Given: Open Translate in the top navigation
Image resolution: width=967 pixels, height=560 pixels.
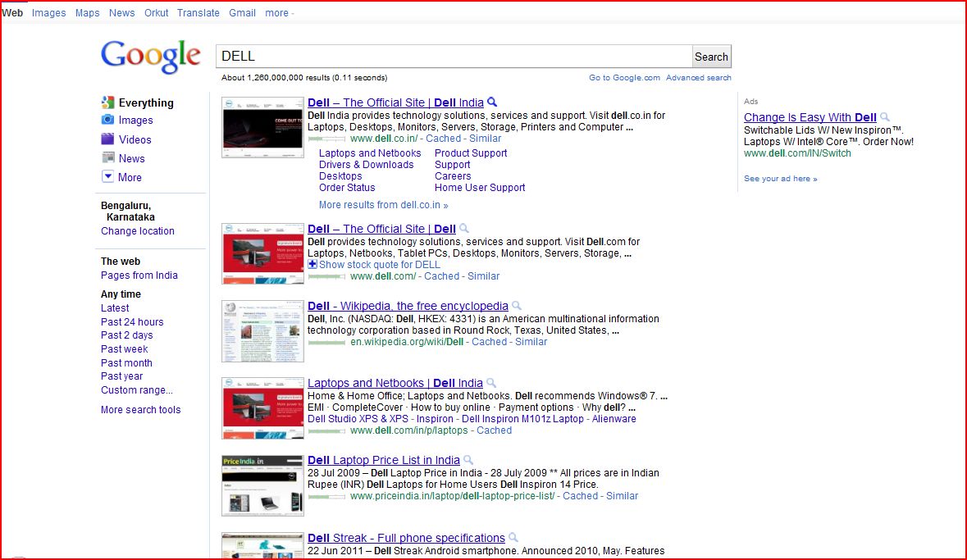Looking at the screenshot, I should click(x=198, y=13).
